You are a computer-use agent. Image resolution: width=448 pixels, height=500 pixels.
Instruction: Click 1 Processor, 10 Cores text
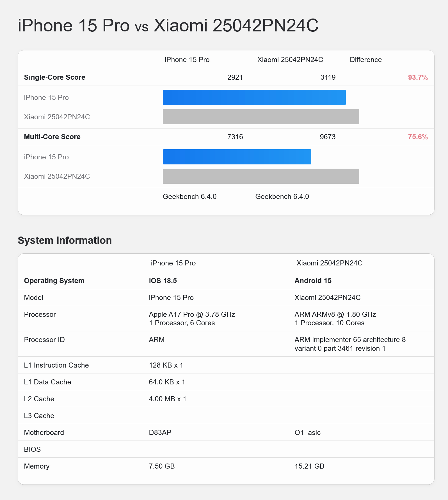pyautogui.click(x=330, y=323)
